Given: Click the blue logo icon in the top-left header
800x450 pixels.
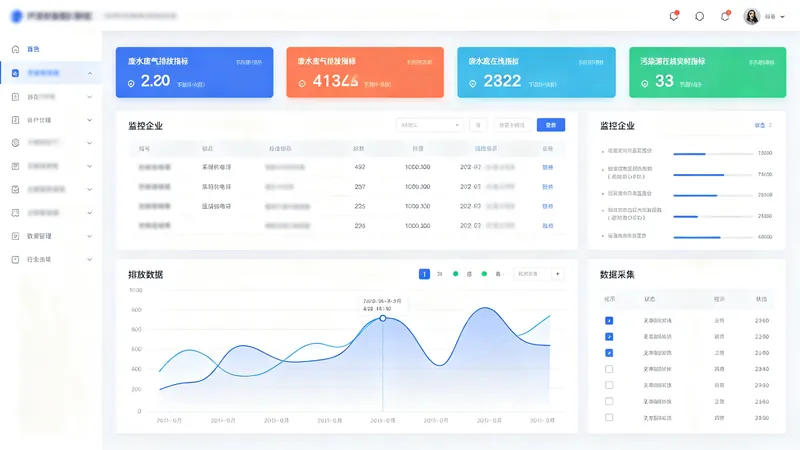Looking at the screenshot, I should [x=17, y=16].
